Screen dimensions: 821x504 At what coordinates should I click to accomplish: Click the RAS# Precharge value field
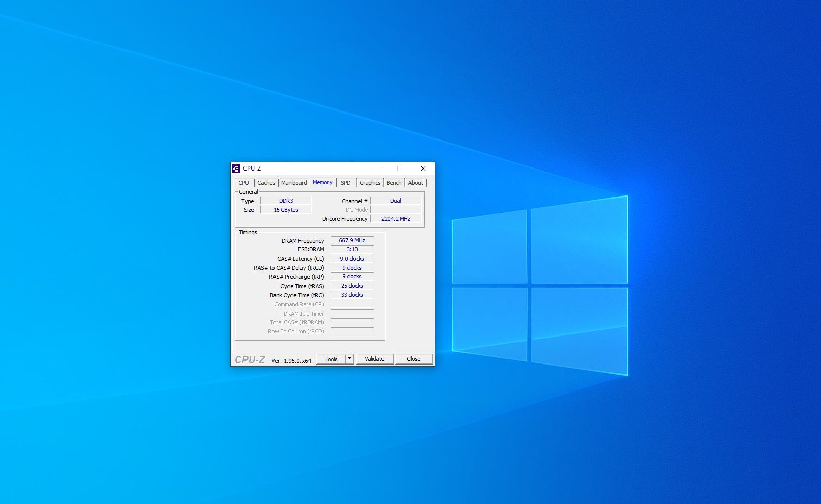point(352,276)
